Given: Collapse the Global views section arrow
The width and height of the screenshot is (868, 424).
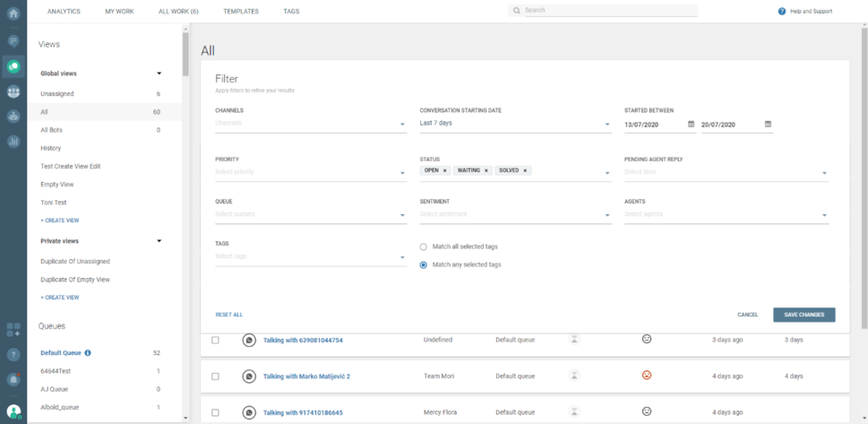Looking at the screenshot, I should (159, 74).
